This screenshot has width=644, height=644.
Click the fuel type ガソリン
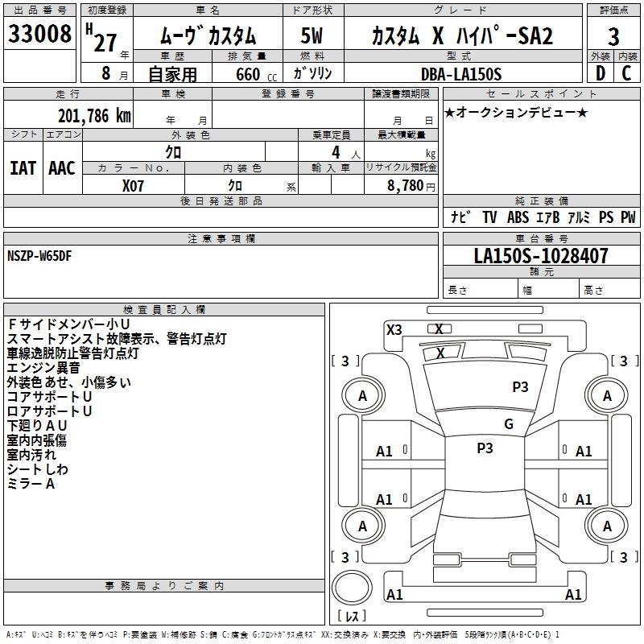click(x=312, y=73)
